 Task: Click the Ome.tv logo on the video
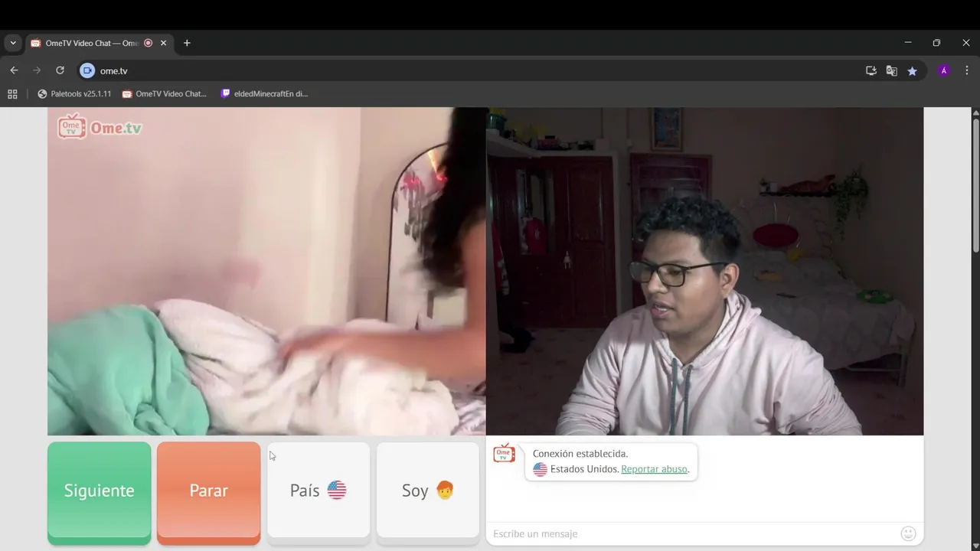pos(100,126)
